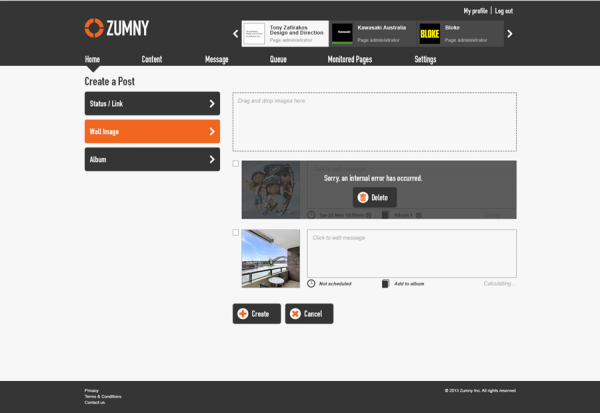The height and width of the screenshot is (413, 600).
Task: Tick the checkbox beside the cartoon image
Action: pyautogui.click(x=236, y=164)
